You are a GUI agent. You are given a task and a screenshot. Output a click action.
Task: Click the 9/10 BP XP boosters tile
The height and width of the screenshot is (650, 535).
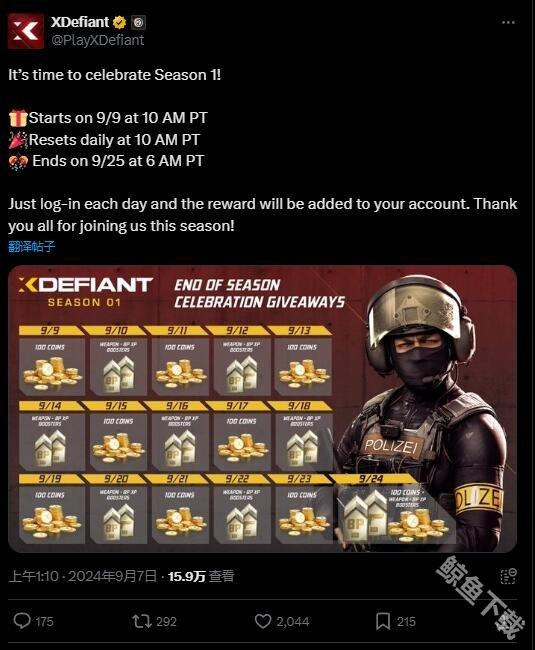tap(118, 361)
